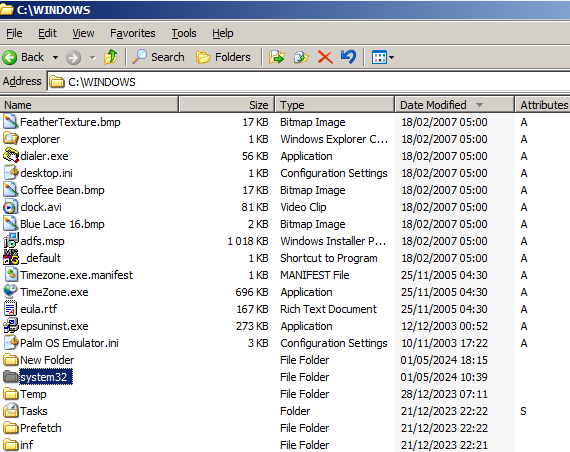Select the dialer.exe file icon

click(x=11, y=156)
